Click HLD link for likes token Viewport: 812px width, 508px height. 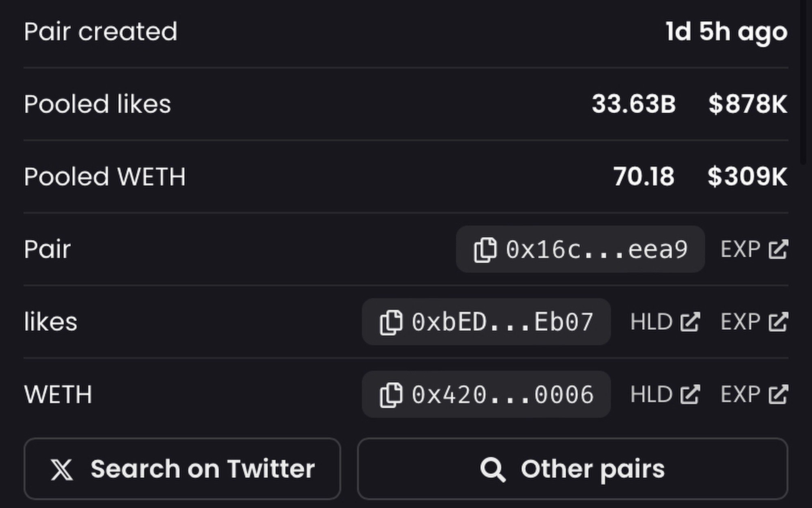[651, 322]
